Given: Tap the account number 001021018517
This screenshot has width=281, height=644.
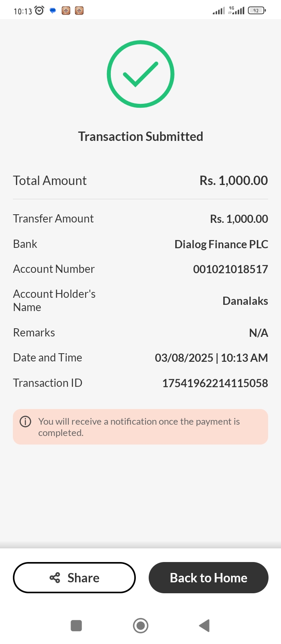Looking at the screenshot, I should click(230, 269).
